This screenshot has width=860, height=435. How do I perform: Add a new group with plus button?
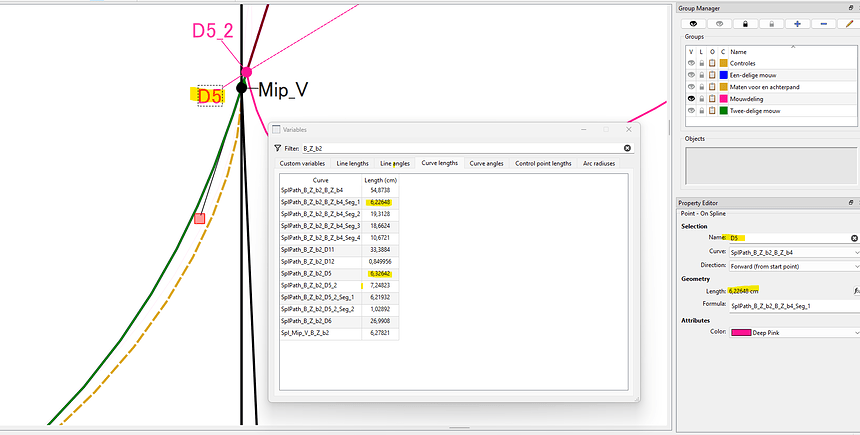pos(796,23)
